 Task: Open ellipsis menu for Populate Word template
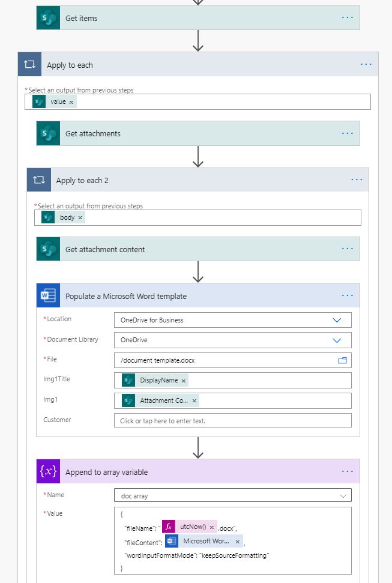347,295
